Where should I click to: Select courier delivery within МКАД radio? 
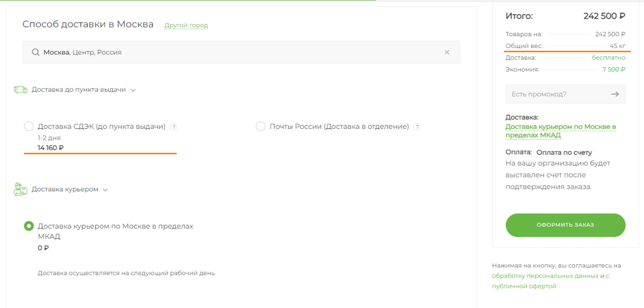[29, 226]
